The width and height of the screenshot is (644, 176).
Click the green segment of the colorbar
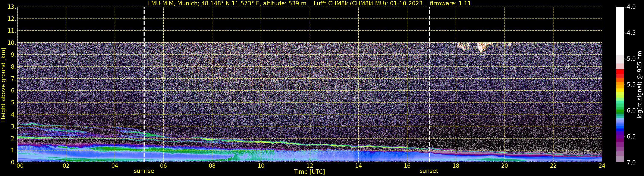point(620,111)
